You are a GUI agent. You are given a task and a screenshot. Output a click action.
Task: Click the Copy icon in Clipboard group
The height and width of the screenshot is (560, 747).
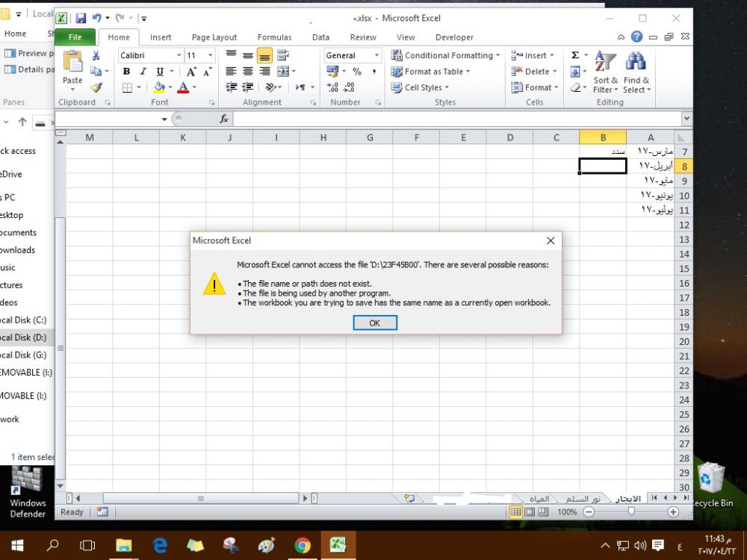click(x=96, y=72)
